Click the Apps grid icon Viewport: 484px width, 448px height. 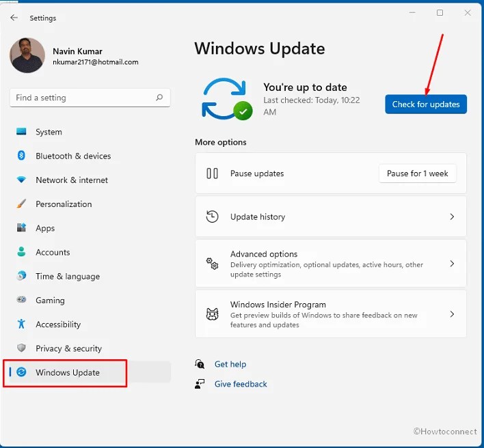coord(21,227)
